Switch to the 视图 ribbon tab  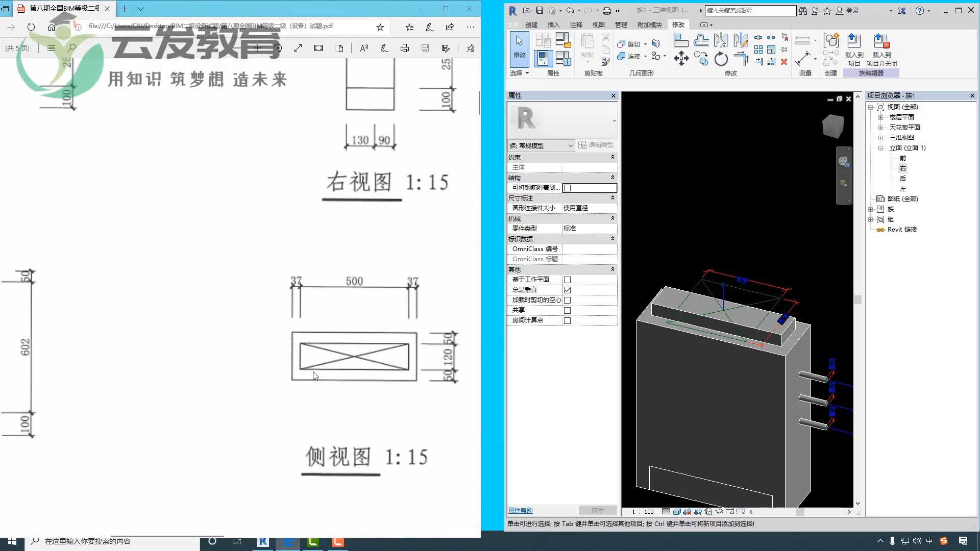click(x=599, y=24)
